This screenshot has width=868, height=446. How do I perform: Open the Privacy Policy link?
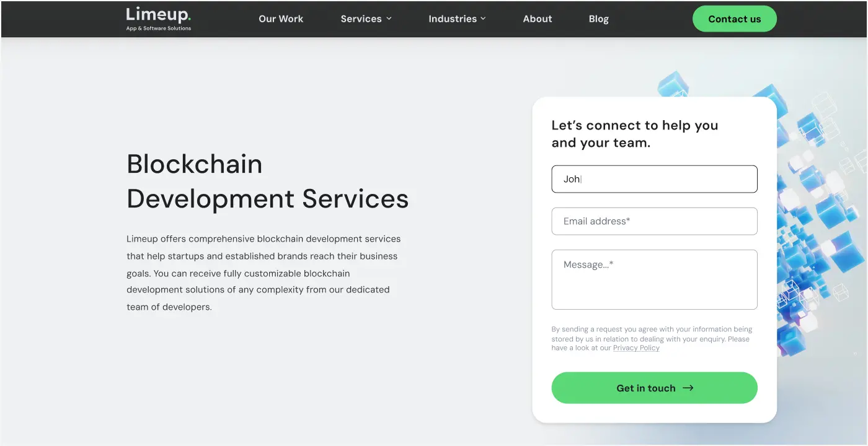tap(636, 348)
